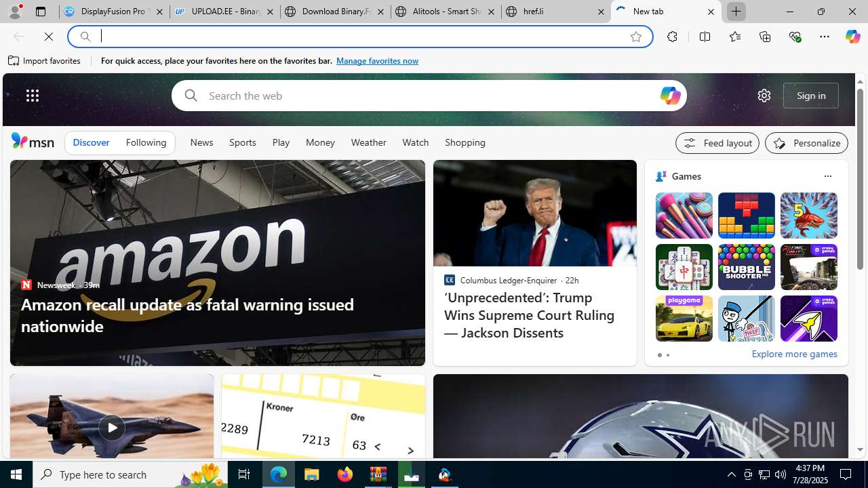Click the Search the web field

pos(429,96)
